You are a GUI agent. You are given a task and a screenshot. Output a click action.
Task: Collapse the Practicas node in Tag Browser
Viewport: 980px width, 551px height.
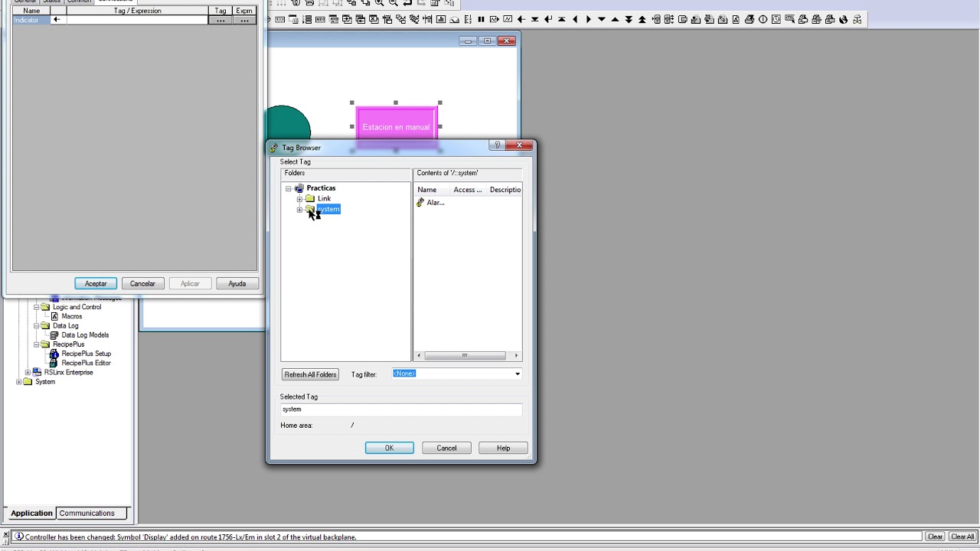(289, 188)
